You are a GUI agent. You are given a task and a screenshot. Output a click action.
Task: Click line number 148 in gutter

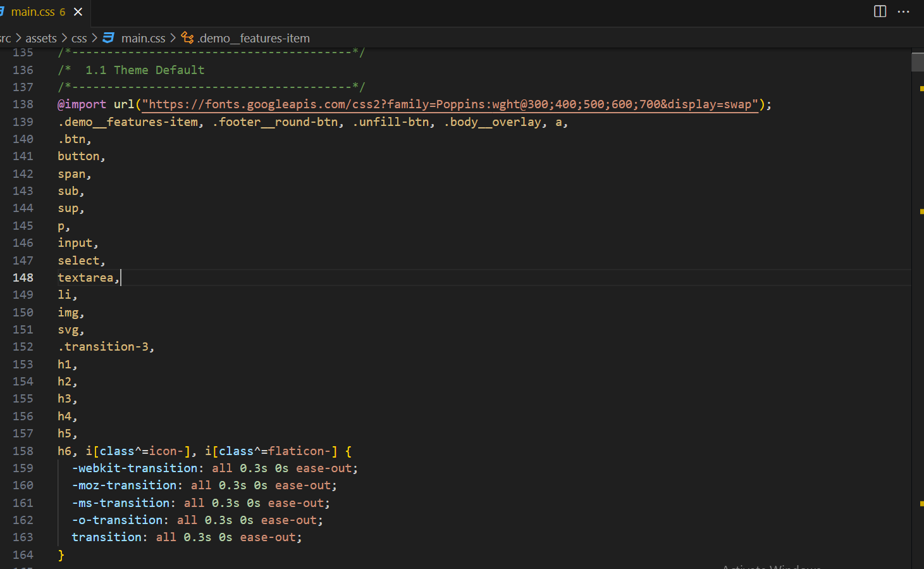pos(23,278)
